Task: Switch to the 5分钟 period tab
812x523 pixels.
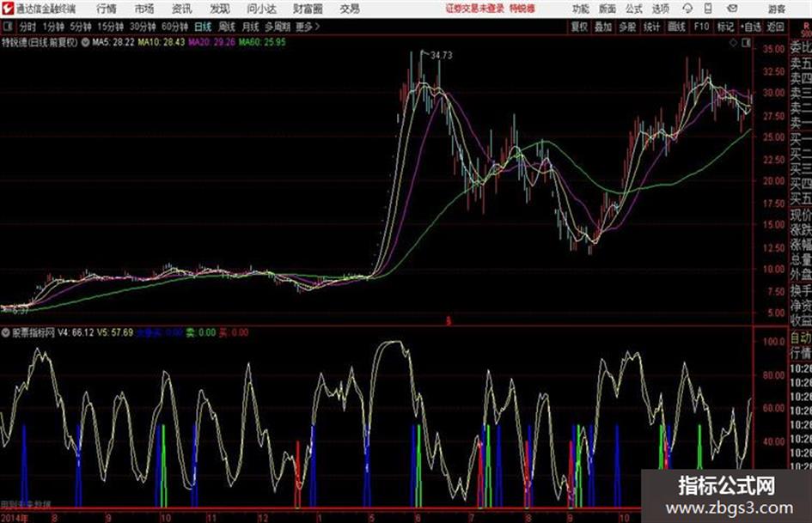Action: pos(81,27)
